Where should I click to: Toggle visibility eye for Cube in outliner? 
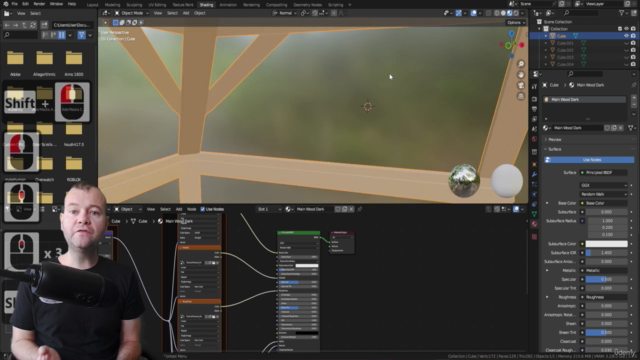626,36
